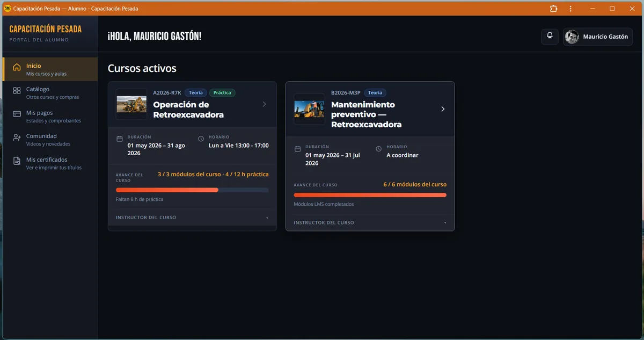The height and width of the screenshot is (340, 644).
Task: Expand Instructor del curso in Mantenimiento card
Action: coord(370,222)
